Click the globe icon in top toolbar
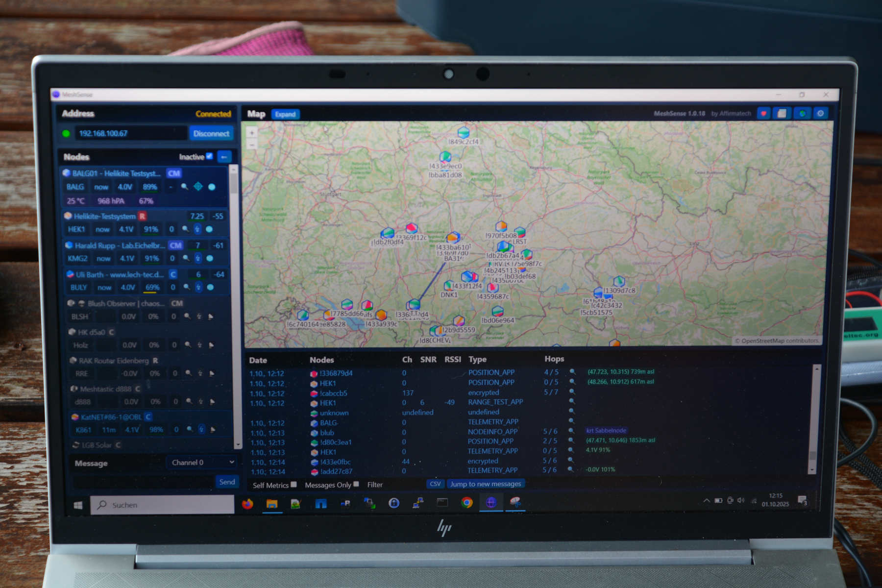 tap(802, 114)
